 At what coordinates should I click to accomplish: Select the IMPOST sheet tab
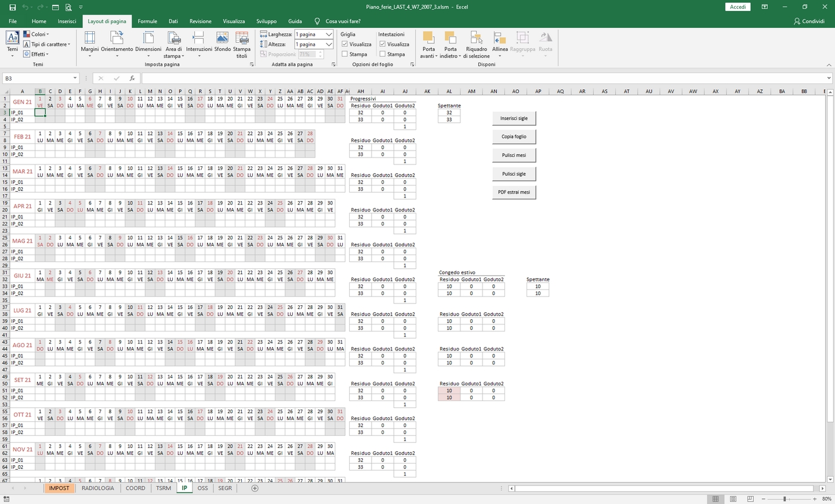tap(59, 488)
